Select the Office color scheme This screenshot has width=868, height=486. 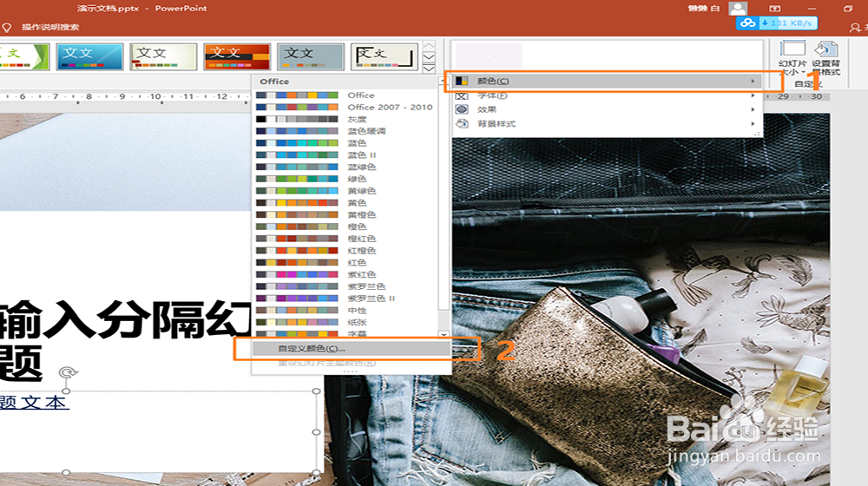(x=346, y=95)
